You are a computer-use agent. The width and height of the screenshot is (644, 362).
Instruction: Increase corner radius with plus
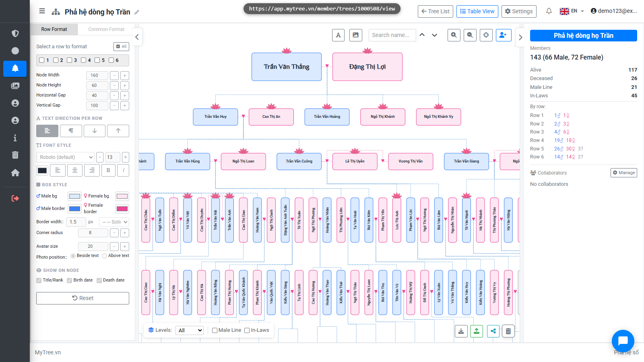125,233
